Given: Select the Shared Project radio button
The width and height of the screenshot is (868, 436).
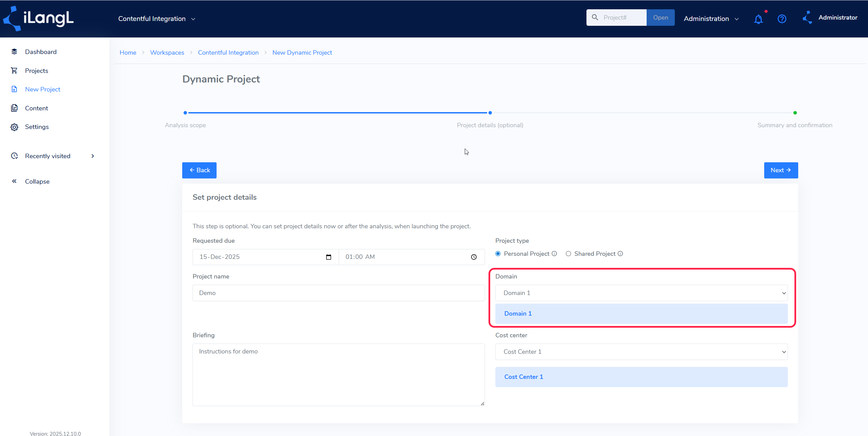Looking at the screenshot, I should click(568, 254).
